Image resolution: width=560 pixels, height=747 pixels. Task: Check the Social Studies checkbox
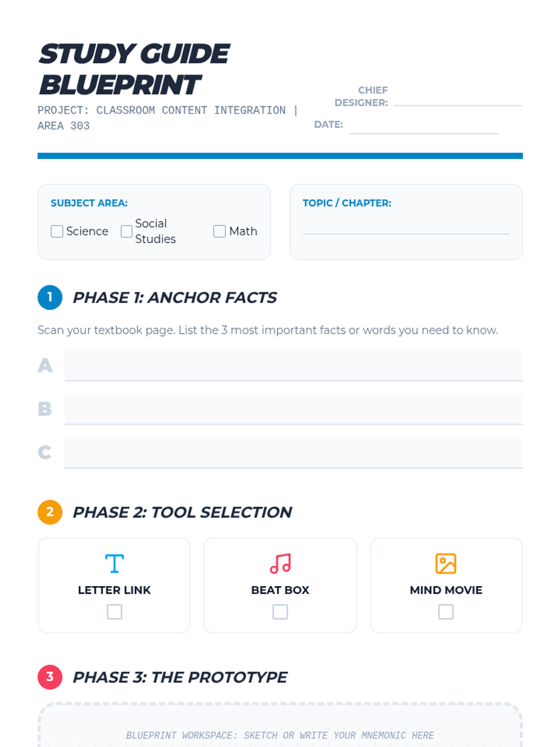point(126,231)
